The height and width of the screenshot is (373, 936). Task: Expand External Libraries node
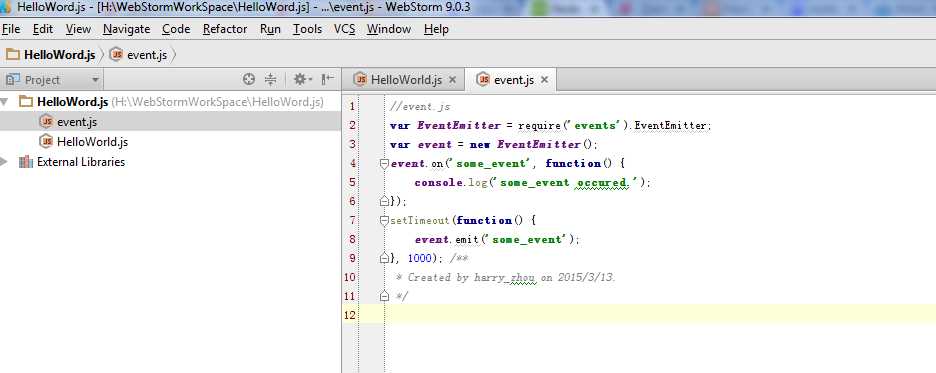(5, 162)
